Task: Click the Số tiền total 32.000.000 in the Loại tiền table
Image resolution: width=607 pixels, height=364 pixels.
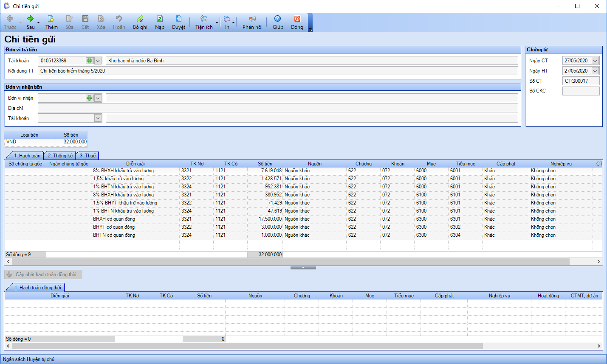Action: pos(71,142)
